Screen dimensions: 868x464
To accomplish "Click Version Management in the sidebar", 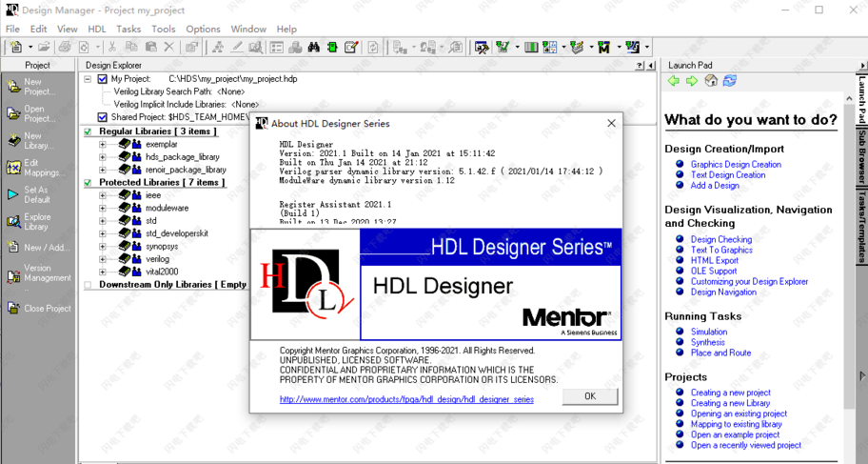I will pyautogui.click(x=38, y=275).
